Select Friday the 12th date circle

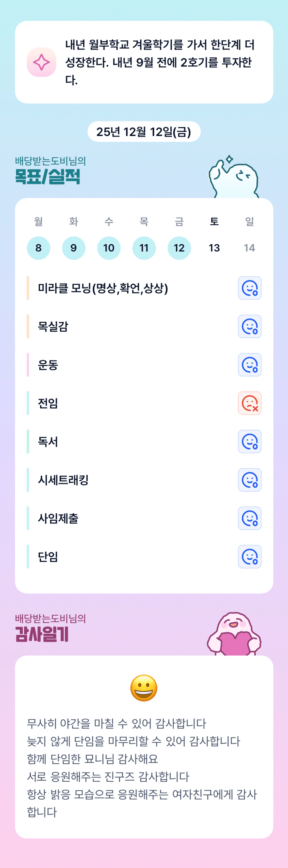[179, 248]
